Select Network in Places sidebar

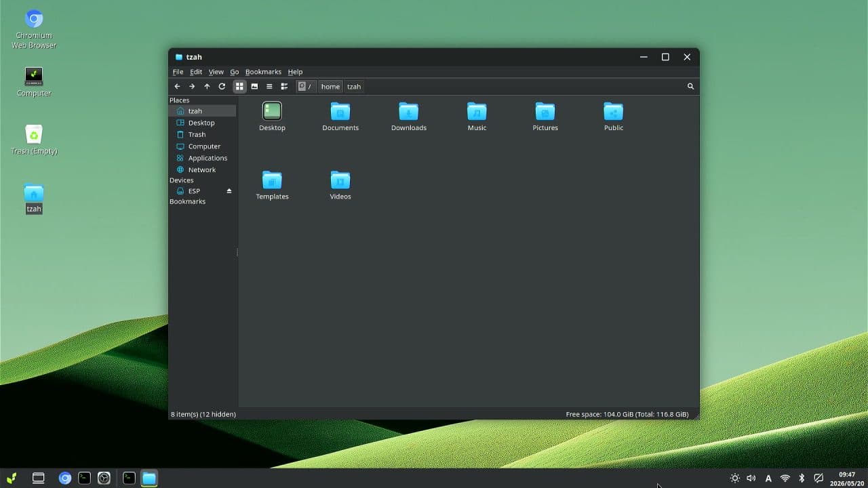[x=203, y=169]
